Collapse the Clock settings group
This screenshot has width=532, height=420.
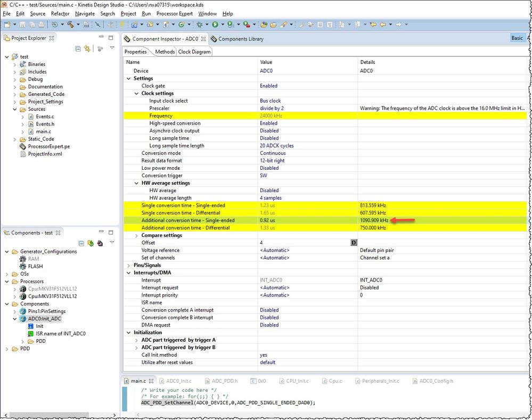pyautogui.click(x=136, y=93)
